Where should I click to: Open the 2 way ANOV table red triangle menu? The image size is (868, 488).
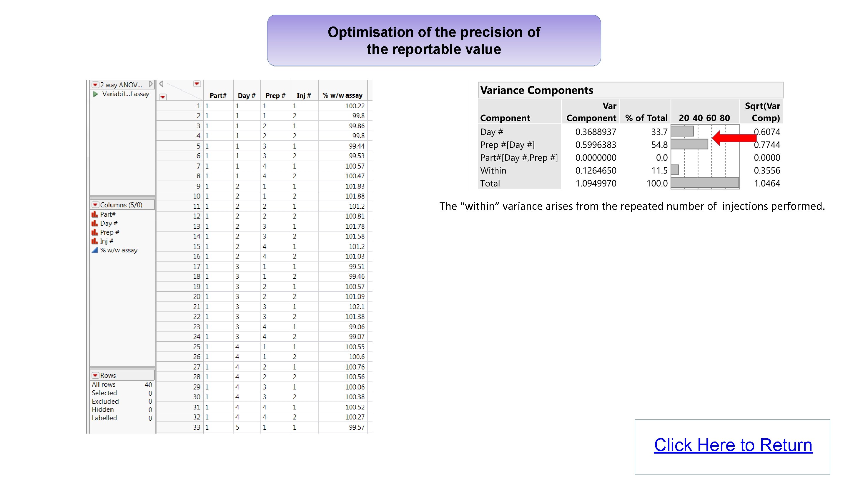(95, 84)
